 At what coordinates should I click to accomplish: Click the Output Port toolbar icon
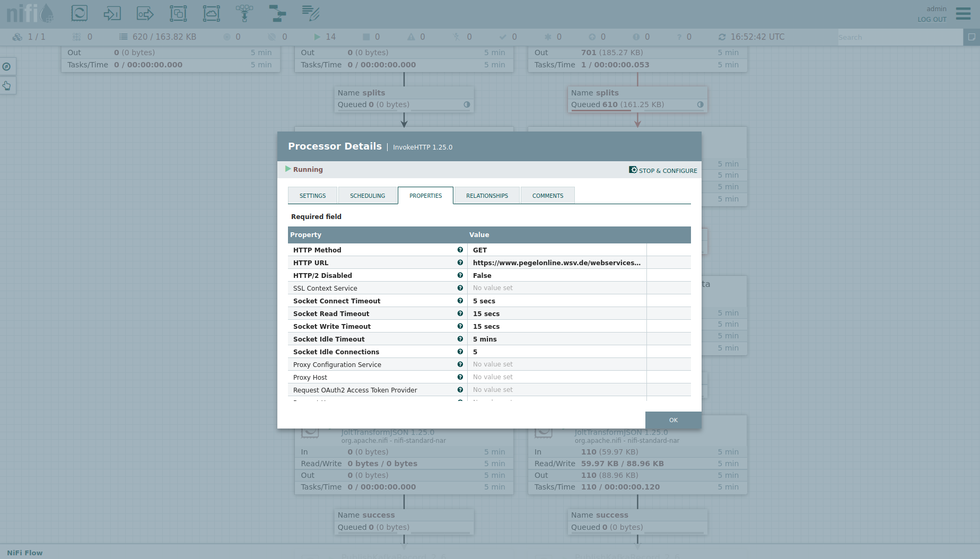tap(145, 13)
